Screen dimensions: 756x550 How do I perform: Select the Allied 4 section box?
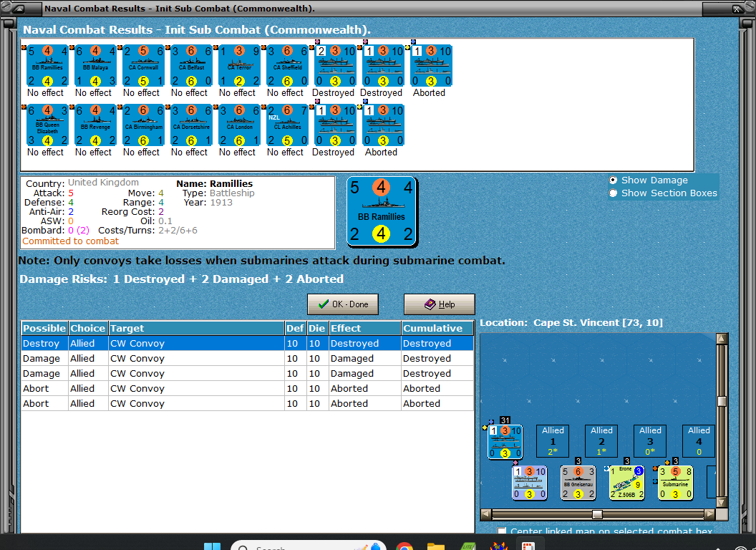click(x=699, y=441)
